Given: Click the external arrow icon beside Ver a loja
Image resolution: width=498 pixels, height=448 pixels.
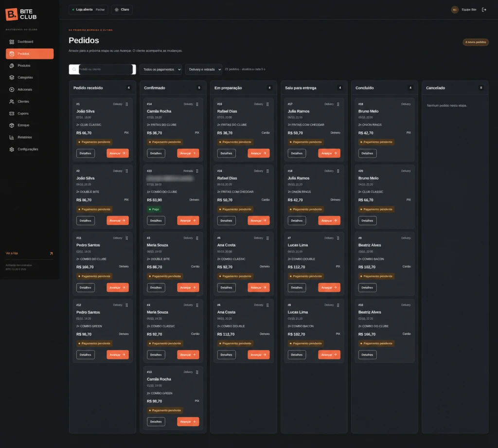Looking at the screenshot, I should [51, 253].
